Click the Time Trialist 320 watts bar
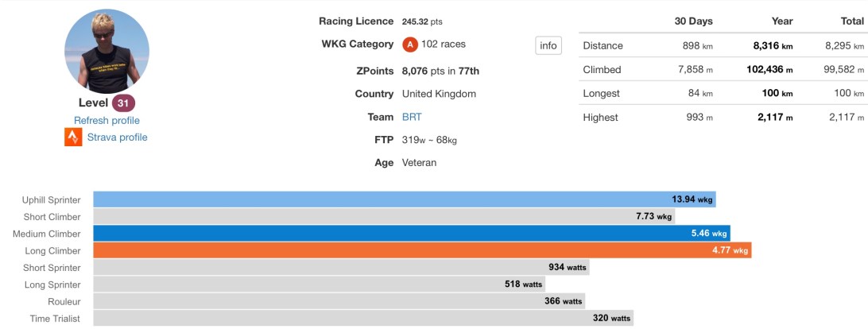The width and height of the screenshot is (868, 329). click(362, 318)
